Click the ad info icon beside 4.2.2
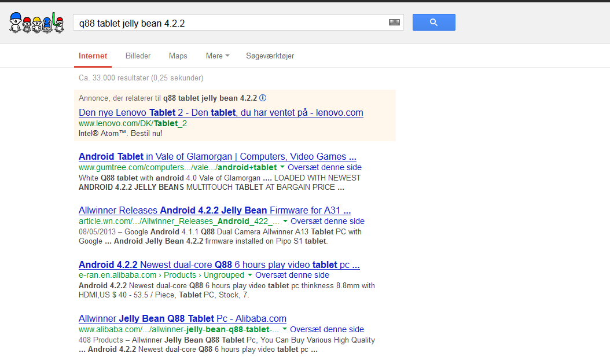This screenshot has height=364, width=610. pos(263,98)
